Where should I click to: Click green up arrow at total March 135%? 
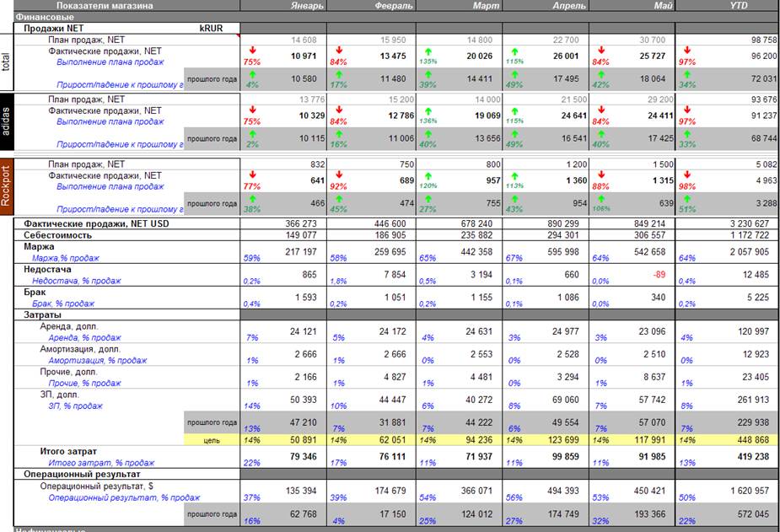pos(425,51)
